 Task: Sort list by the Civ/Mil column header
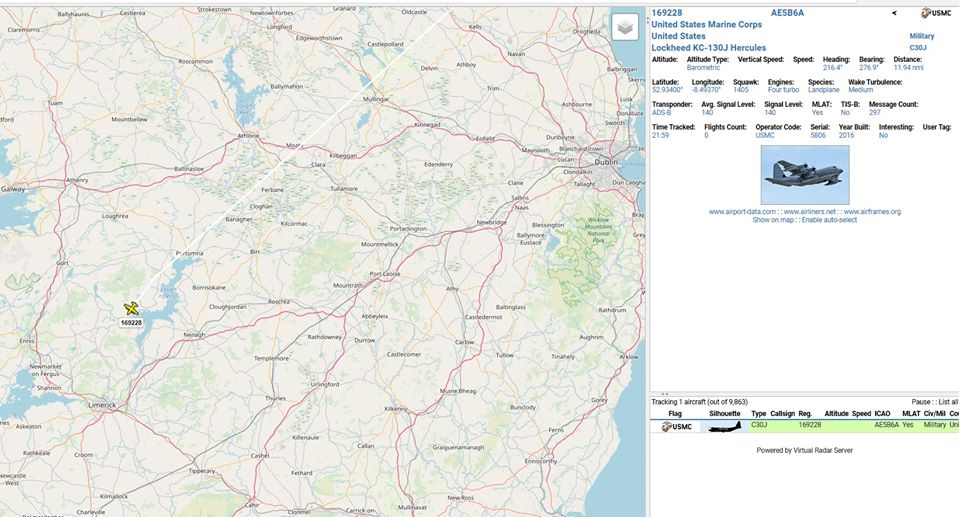(934, 413)
